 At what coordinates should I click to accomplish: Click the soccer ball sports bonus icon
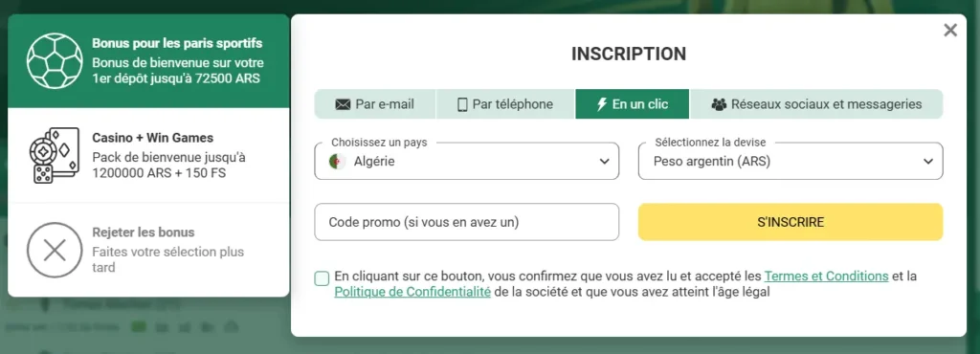[55, 60]
